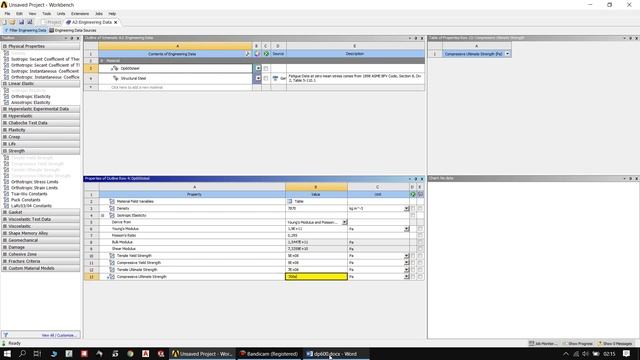Expand the Gasket toolbox group
Image resolution: width=640 pixels, height=360 pixels.
tap(5, 212)
